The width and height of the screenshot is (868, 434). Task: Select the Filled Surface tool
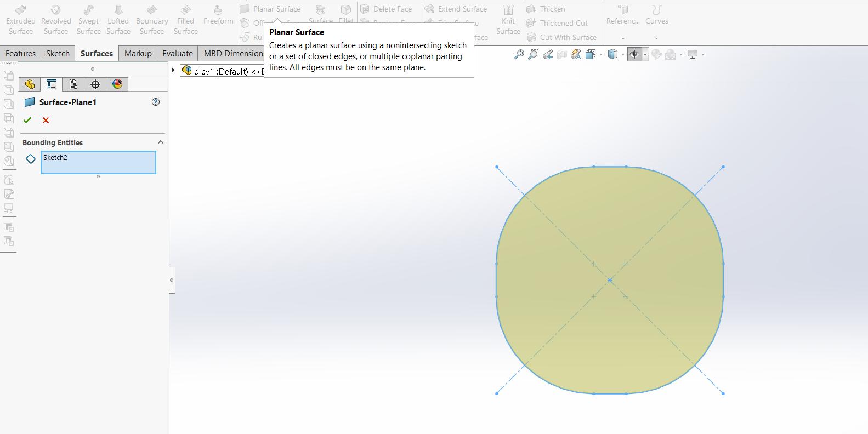185,20
